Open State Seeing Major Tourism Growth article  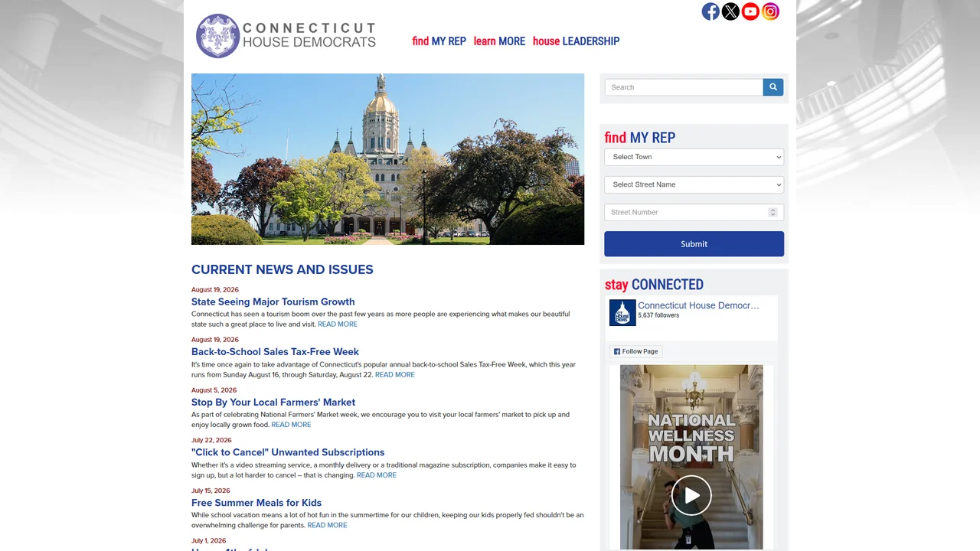click(x=273, y=302)
